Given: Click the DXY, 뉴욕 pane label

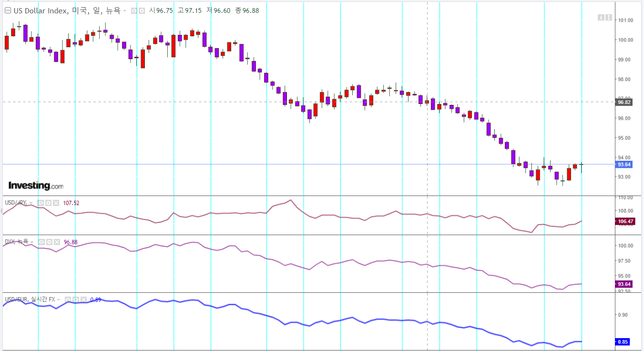Looking at the screenshot, I should tap(17, 242).
